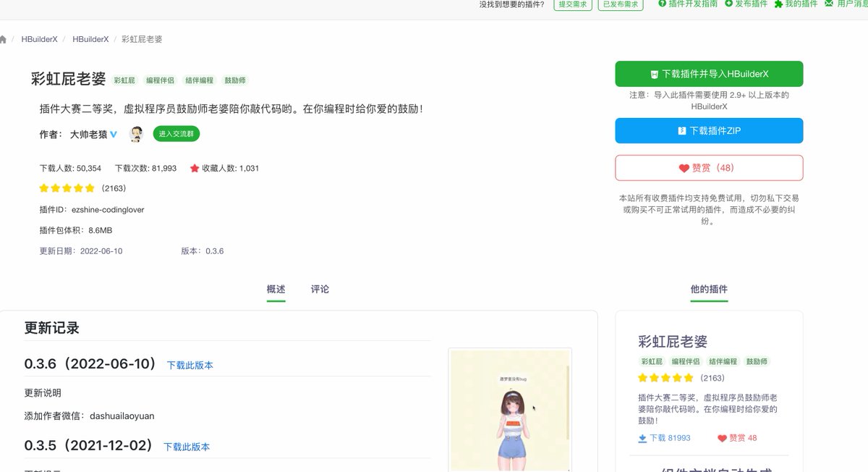
Task: Switch to the 评论 tab
Action: 320,289
